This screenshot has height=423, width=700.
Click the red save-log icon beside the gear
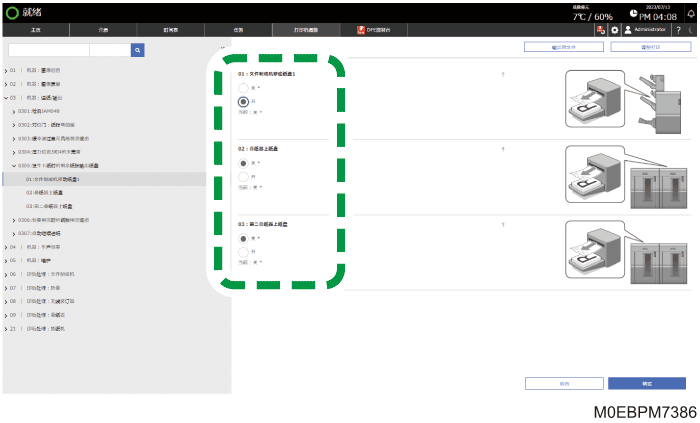[601, 30]
